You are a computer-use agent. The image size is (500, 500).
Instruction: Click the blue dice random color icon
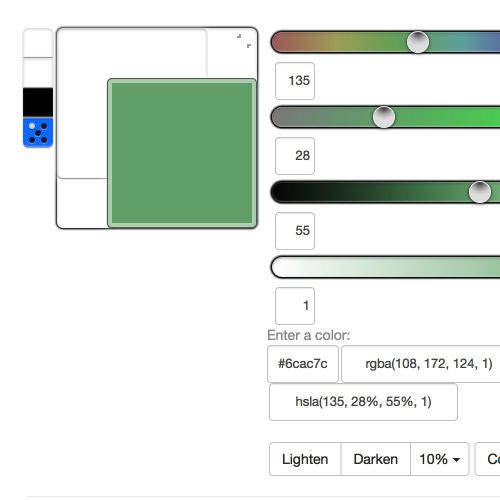coord(38,132)
